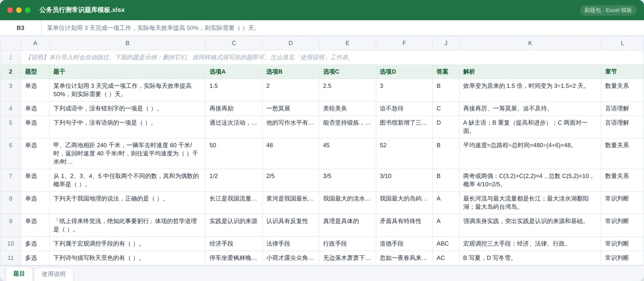Select cell containing 一愁莫展
The image size is (644, 281).
pyautogui.click(x=291, y=109)
